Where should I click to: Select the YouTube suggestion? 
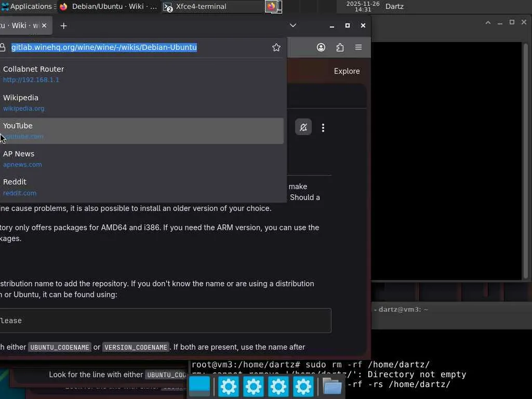pos(141,130)
